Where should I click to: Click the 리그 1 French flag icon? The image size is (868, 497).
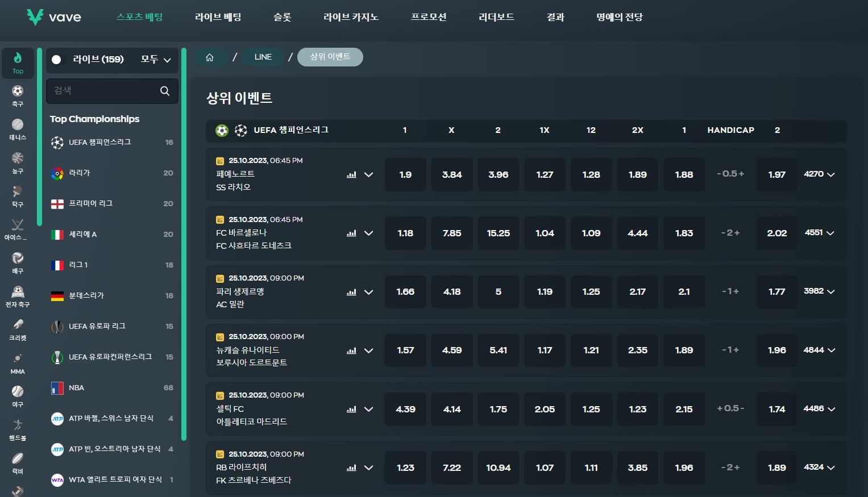tap(57, 265)
